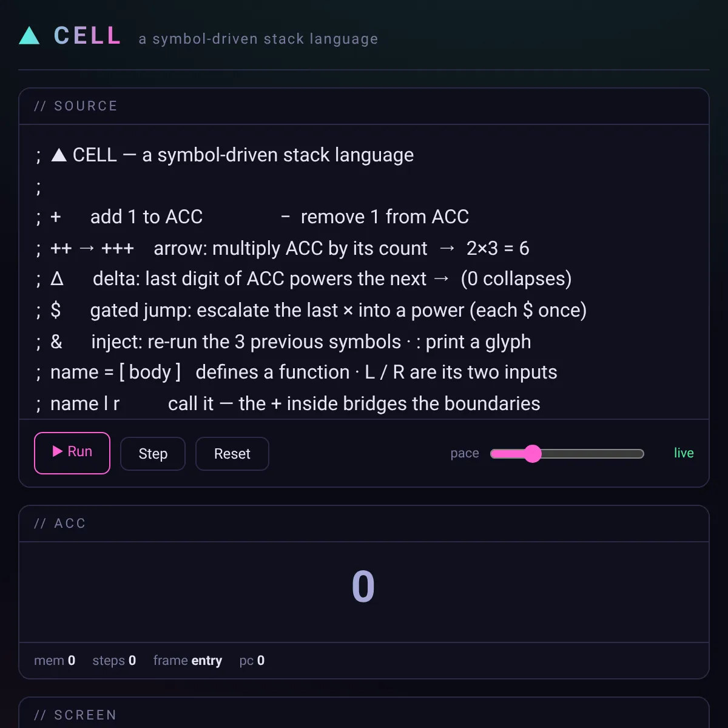The image size is (728, 728).
Task: Click the large ACC value zero
Action: pyautogui.click(x=363, y=587)
